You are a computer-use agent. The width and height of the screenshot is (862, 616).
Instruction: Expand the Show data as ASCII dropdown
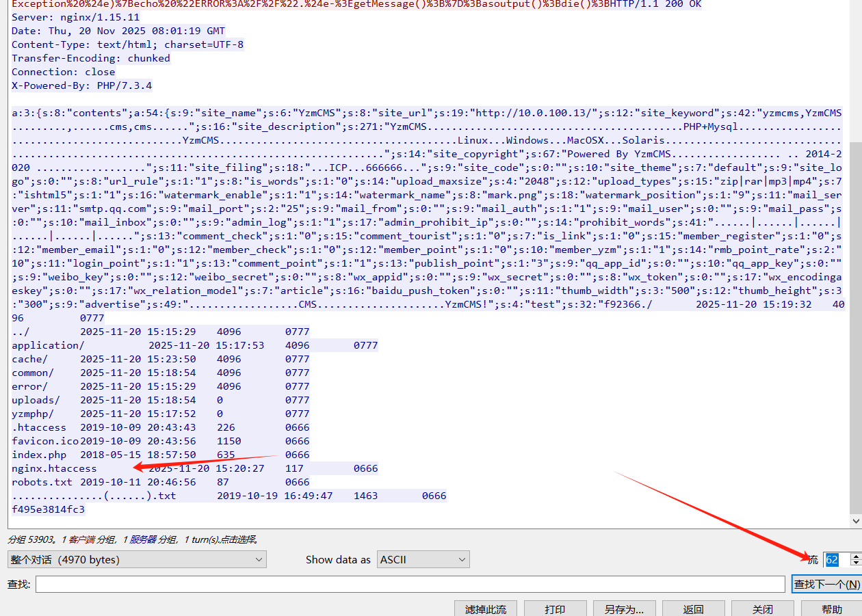pos(423,559)
